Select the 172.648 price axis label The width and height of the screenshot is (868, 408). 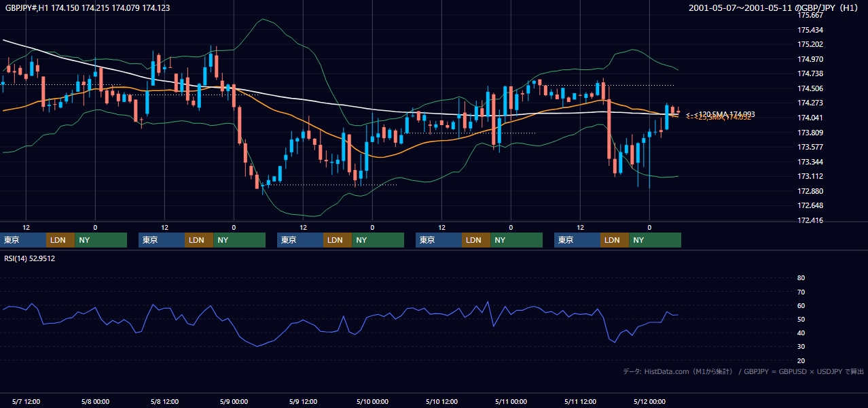click(x=810, y=205)
